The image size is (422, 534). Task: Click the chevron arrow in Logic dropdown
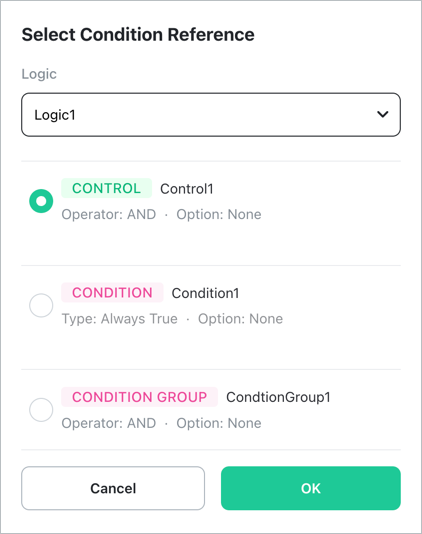tap(383, 114)
